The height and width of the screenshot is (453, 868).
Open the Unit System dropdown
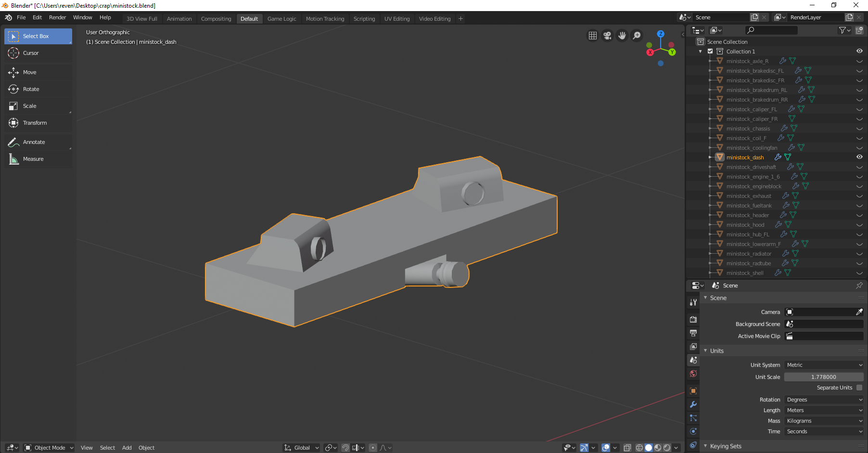(x=824, y=365)
